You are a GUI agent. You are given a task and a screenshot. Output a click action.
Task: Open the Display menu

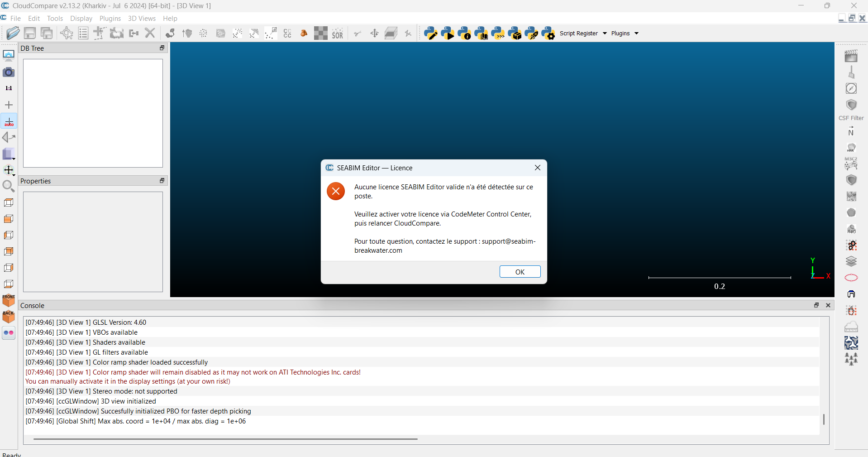(x=81, y=19)
